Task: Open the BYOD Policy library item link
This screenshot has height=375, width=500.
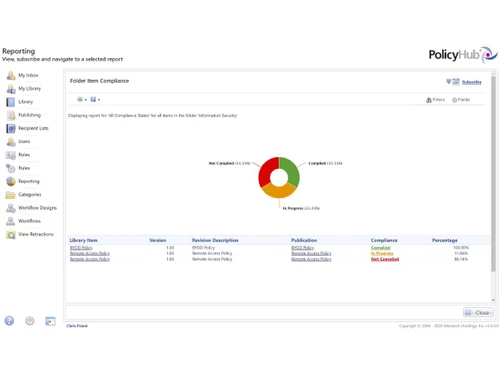Action: [81, 248]
